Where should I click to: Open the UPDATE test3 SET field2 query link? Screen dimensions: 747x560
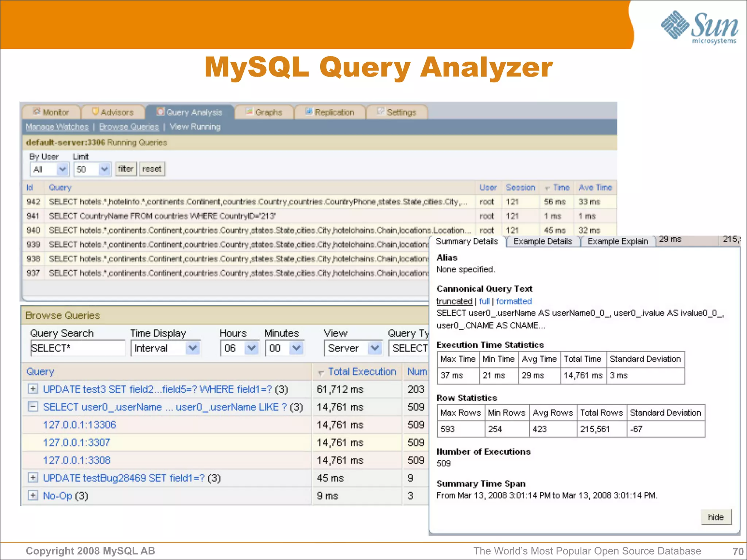coord(157,389)
